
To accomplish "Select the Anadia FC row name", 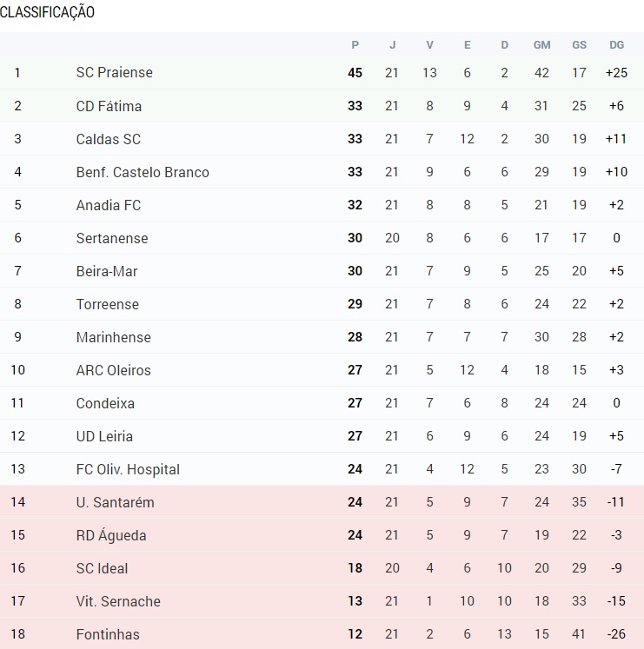I will coord(109,205).
